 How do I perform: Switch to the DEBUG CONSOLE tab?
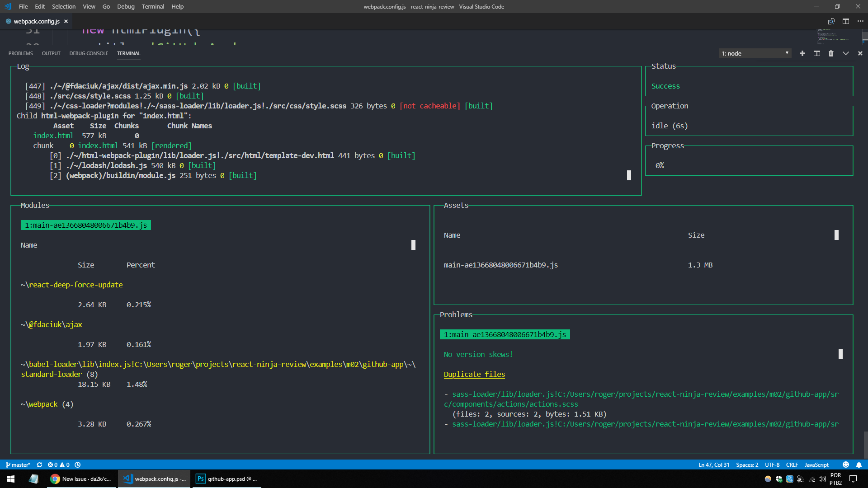[89, 53]
